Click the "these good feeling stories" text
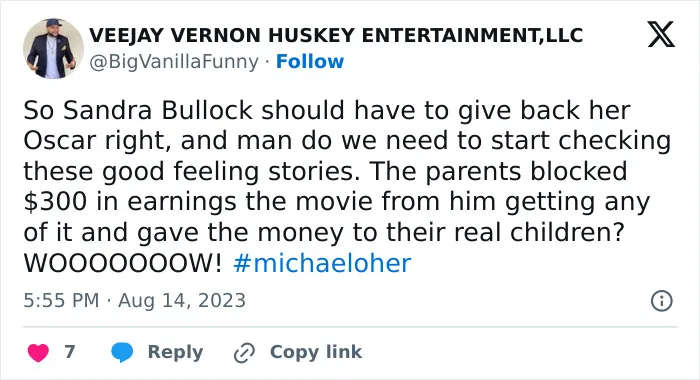Image resolution: width=700 pixels, height=380 pixels. 192,171
